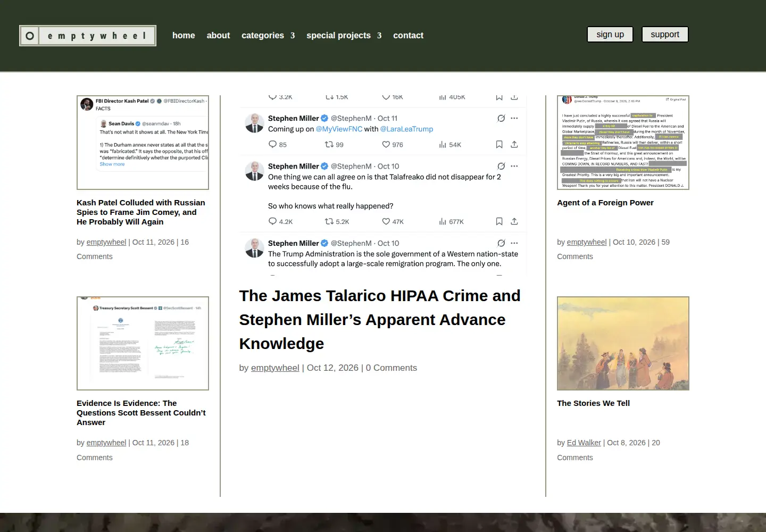Click the emptywheel logo in the header
Screen dimensions: 766x532
(88, 36)
